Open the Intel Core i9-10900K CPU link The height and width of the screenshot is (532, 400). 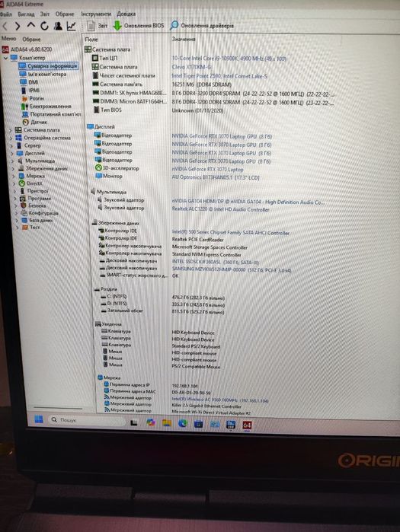tap(229, 59)
